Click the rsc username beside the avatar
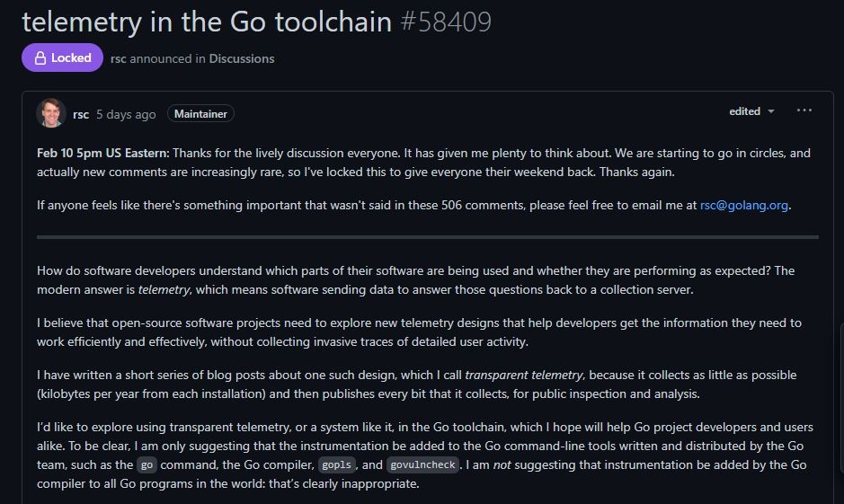The height and width of the screenshot is (504, 844). pyautogui.click(x=81, y=114)
